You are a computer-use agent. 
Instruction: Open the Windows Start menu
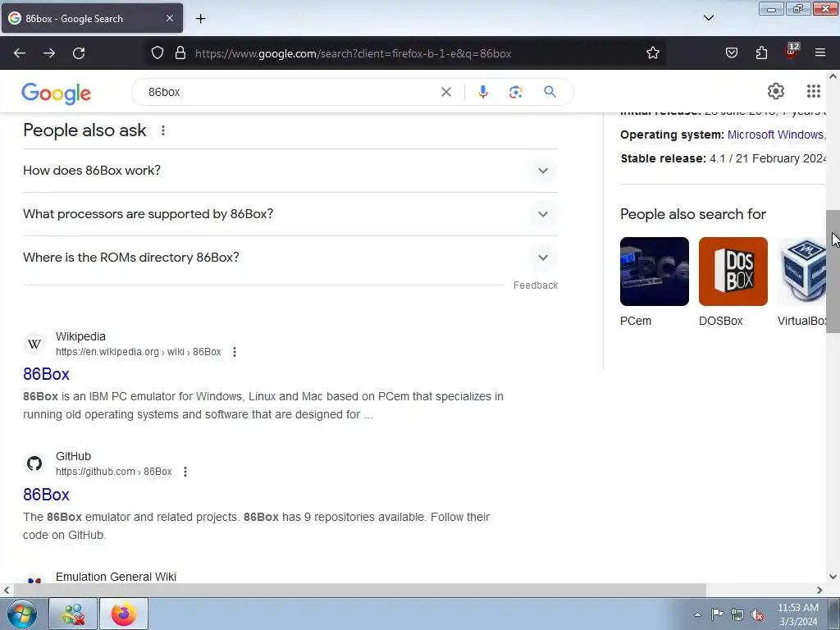click(x=21, y=614)
